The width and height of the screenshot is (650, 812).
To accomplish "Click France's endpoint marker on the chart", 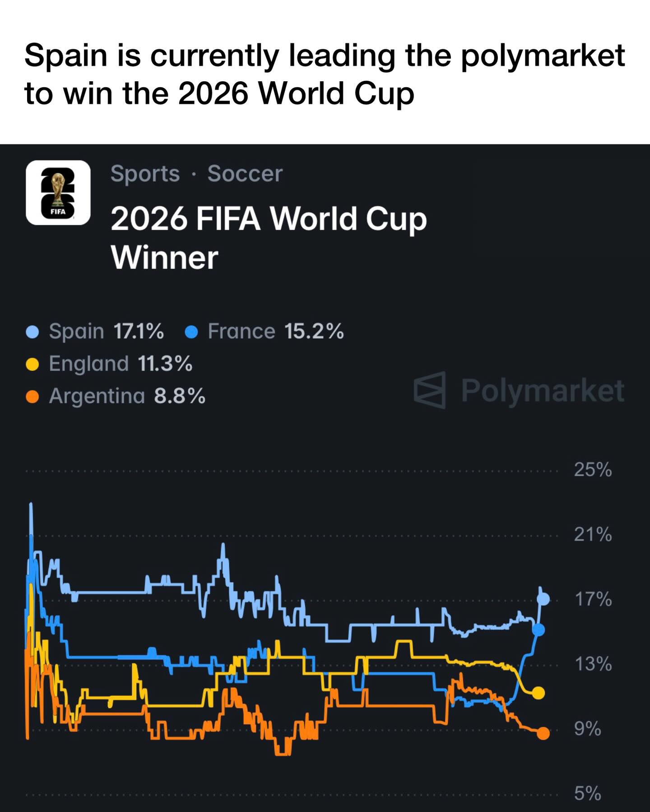I will [x=539, y=630].
